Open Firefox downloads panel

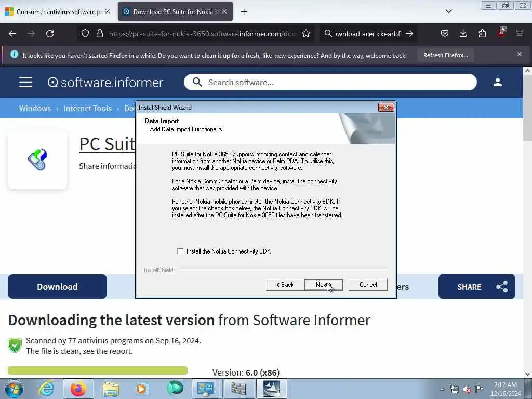[x=463, y=34]
